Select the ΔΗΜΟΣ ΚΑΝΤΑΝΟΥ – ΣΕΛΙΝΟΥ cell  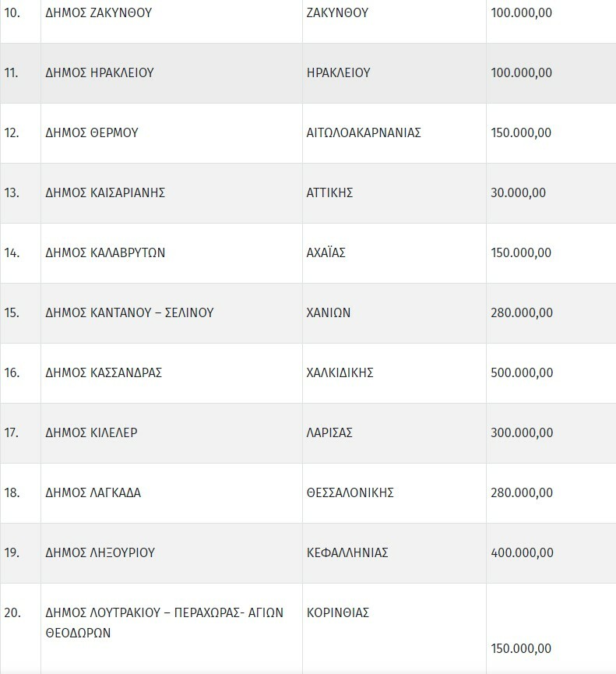[x=130, y=312]
